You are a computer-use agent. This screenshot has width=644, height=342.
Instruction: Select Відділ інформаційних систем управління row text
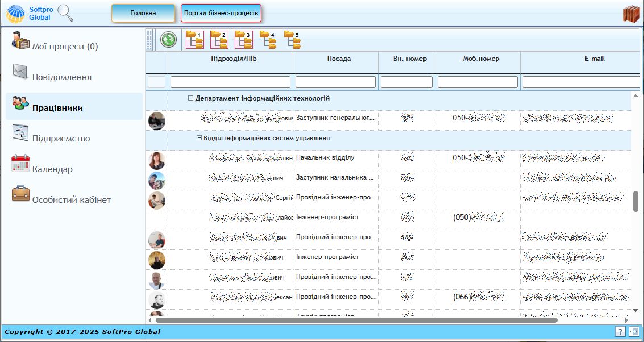pyautogui.click(x=267, y=138)
